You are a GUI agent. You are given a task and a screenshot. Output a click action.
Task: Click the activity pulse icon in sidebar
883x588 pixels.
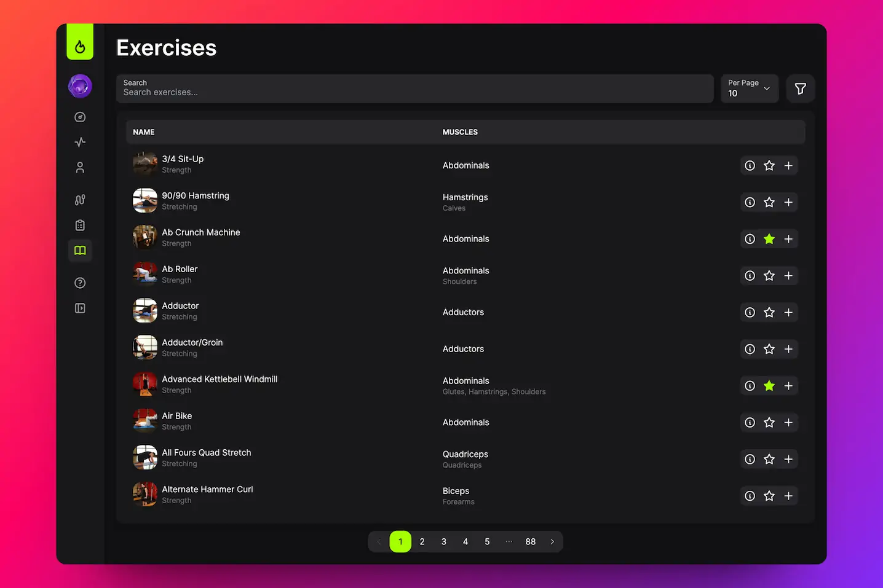(80, 143)
